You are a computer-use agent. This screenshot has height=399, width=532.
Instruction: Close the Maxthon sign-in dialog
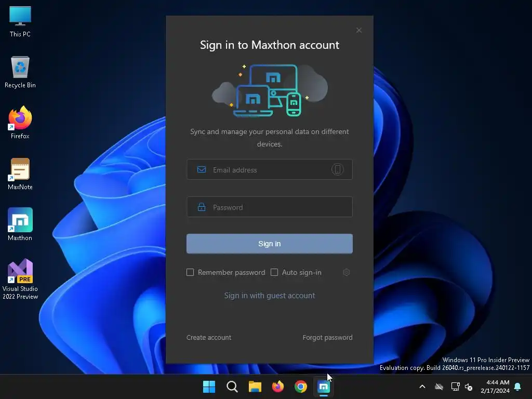coord(358,30)
